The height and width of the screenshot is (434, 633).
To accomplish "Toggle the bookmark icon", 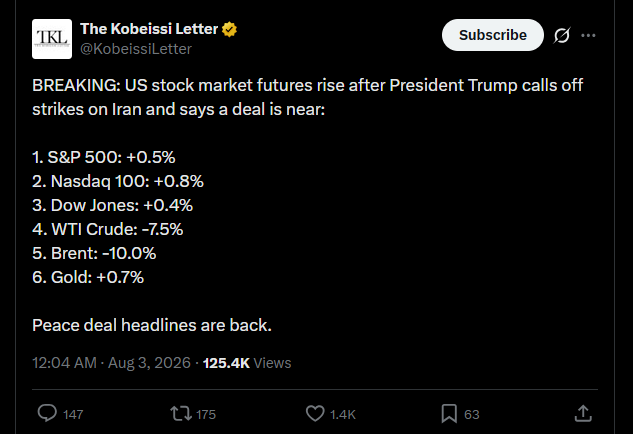I will [x=449, y=414].
